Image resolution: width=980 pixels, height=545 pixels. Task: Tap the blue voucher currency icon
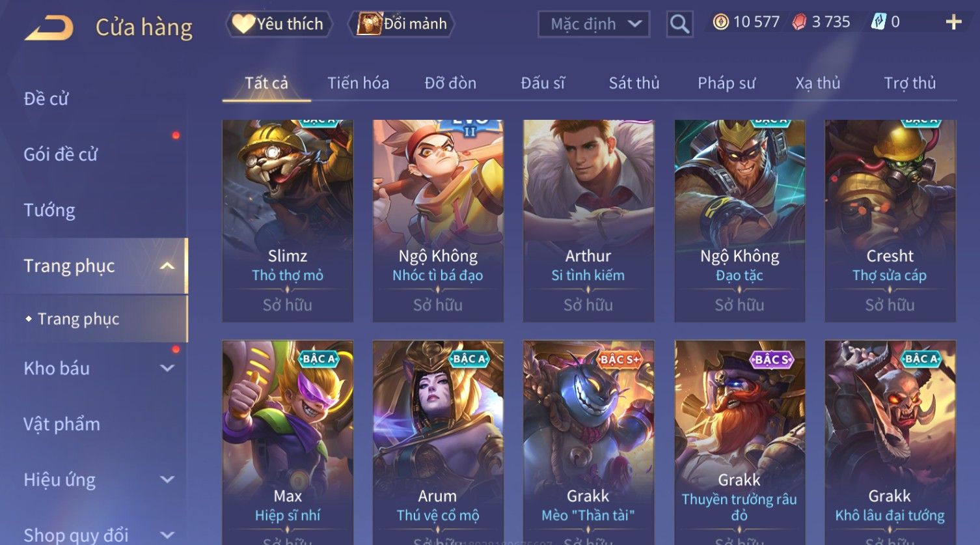[x=878, y=22]
